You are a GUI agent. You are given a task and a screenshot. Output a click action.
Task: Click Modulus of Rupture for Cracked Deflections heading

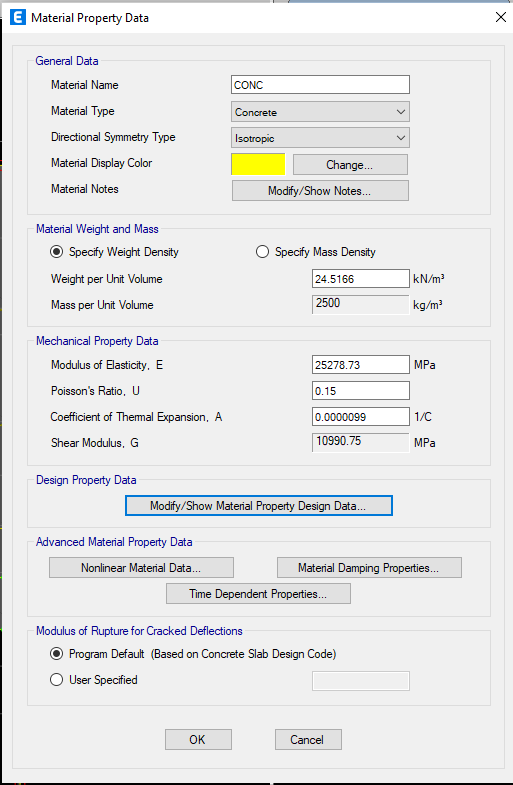139,631
